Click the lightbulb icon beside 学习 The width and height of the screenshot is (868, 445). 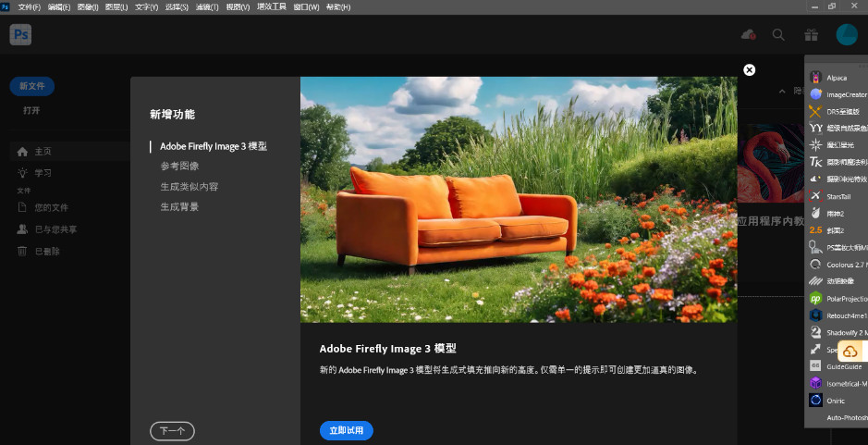click(x=22, y=173)
